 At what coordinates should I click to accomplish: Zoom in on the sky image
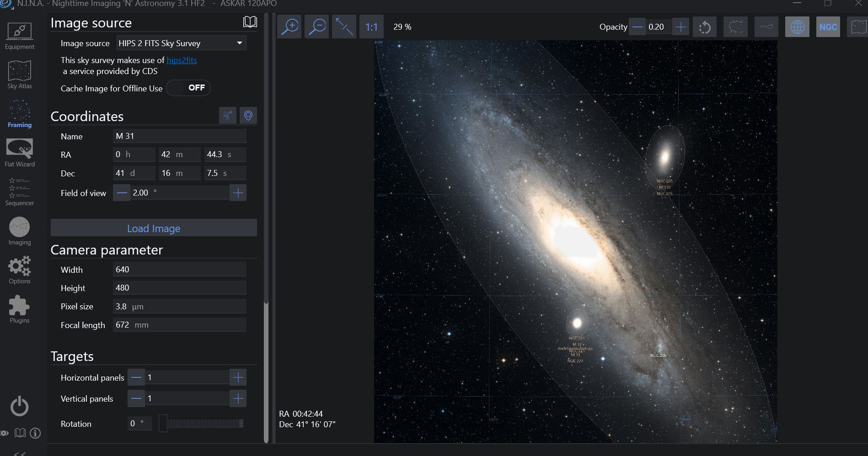[x=289, y=27]
